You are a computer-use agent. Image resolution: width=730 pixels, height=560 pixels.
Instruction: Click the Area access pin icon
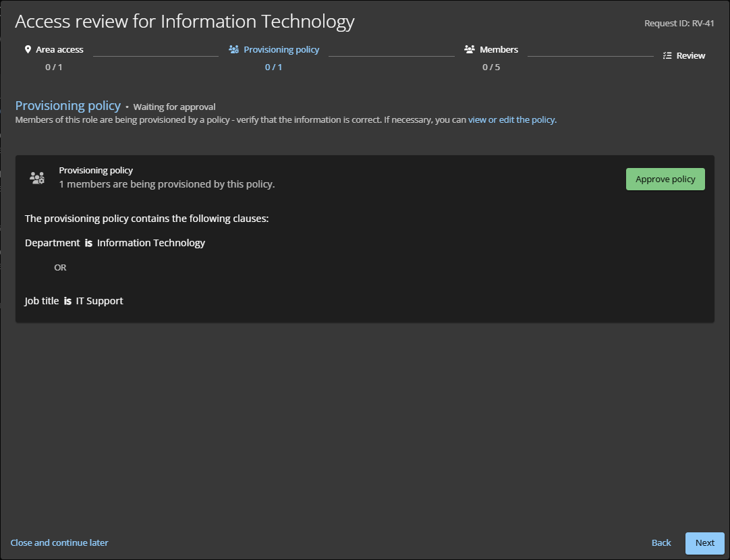pyautogui.click(x=28, y=50)
